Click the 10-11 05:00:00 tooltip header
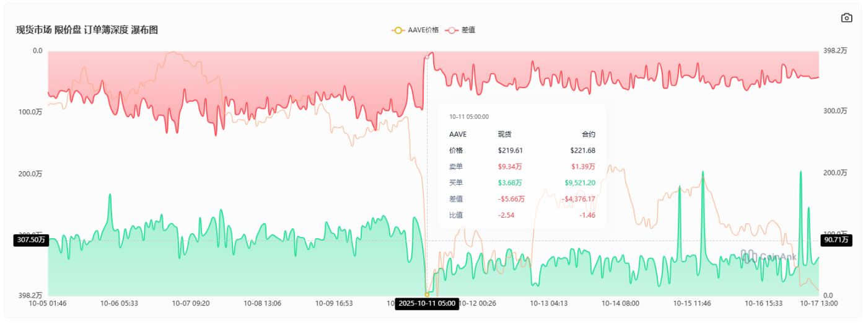 tap(469, 116)
